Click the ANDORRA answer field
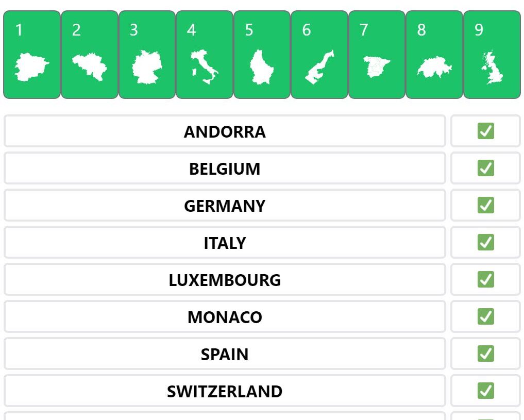The height and width of the screenshot is (420, 524). [x=225, y=131]
